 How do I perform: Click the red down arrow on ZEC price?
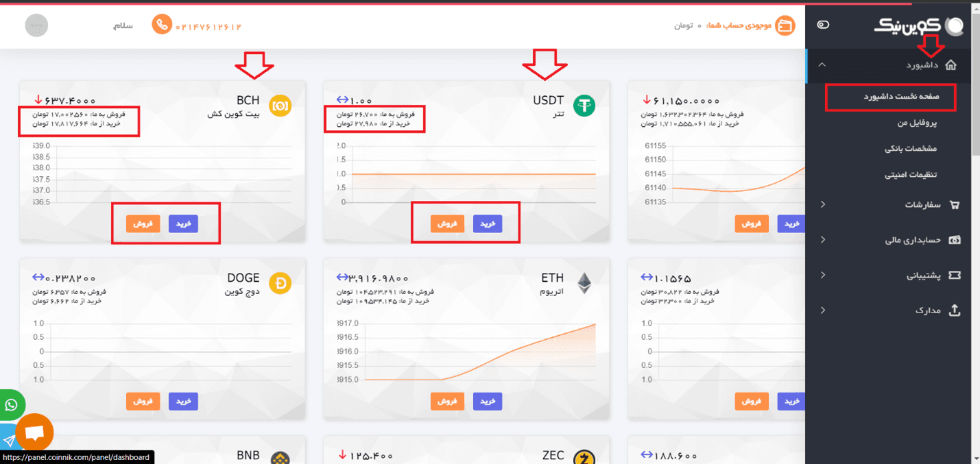tap(342, 455)
